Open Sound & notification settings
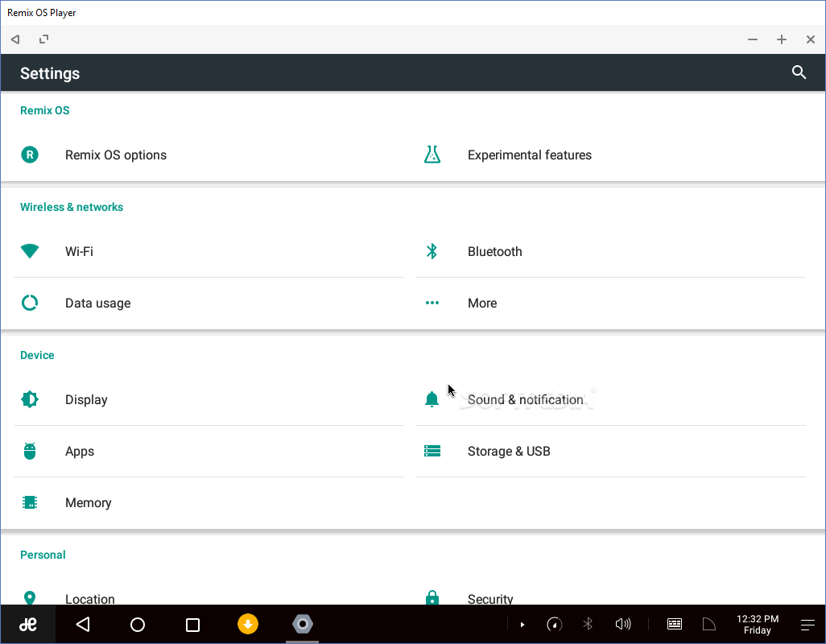 coord(611,399)
